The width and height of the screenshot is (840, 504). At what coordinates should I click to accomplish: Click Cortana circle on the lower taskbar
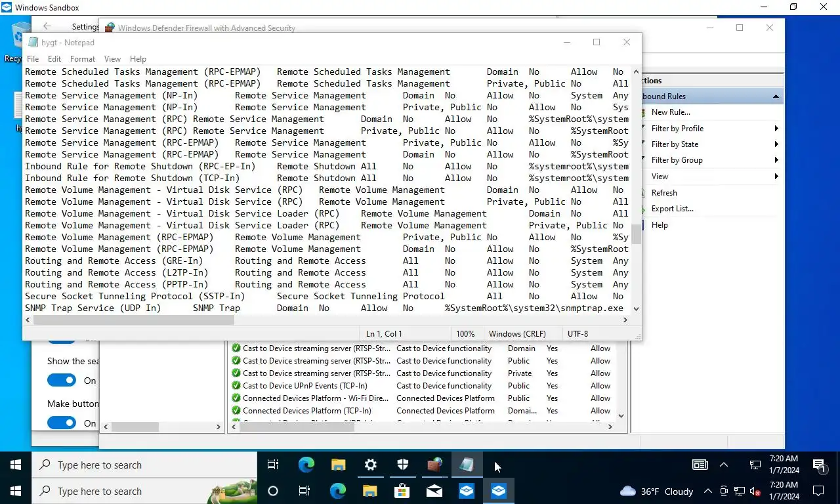273,491
